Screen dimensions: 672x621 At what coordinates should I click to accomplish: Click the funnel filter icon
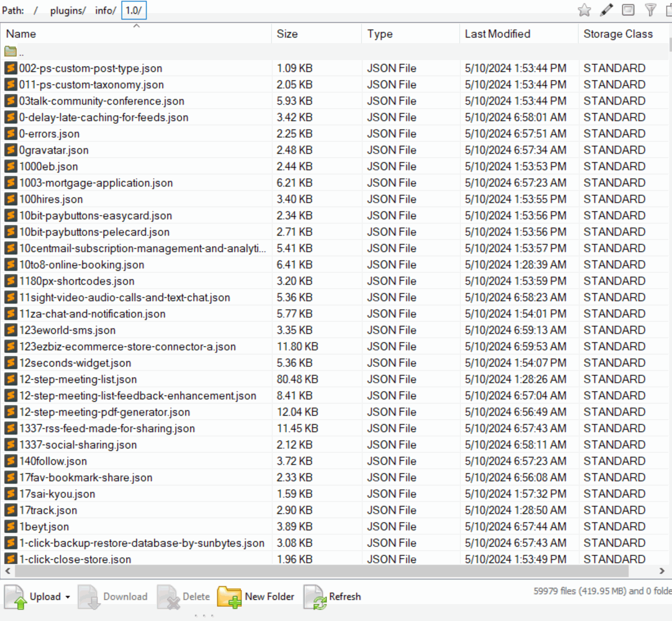[651, 10]
